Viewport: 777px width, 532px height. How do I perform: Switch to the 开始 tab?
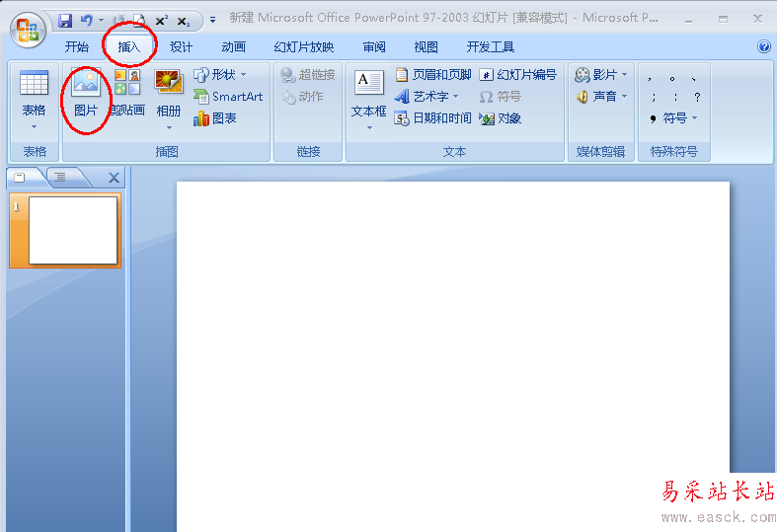pos(77,47)
